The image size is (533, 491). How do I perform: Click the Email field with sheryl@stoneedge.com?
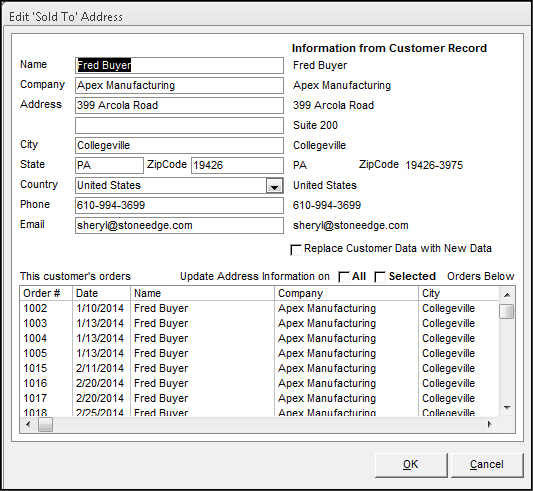[x=179, y=225]
